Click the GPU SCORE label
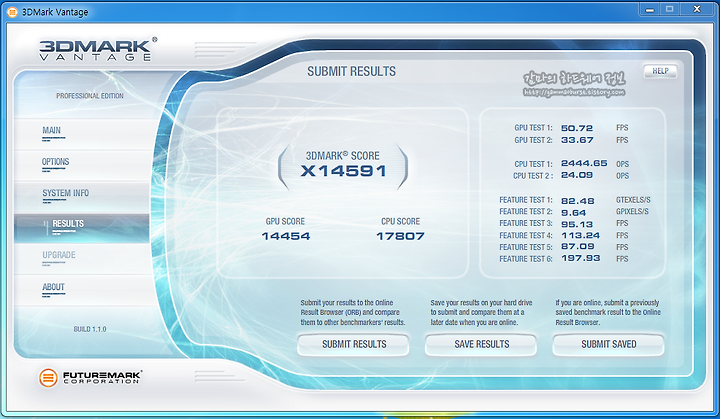 pos(285,221)
